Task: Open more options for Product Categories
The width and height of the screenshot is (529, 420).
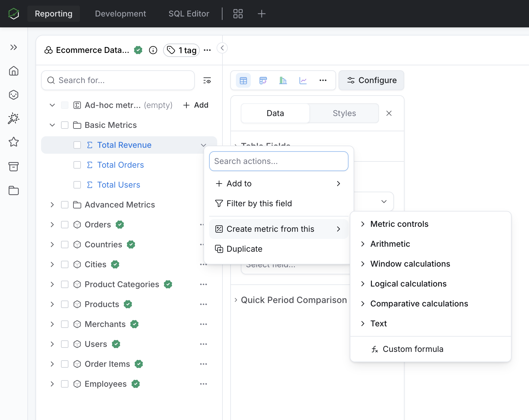Action: (x=204, y=284)
